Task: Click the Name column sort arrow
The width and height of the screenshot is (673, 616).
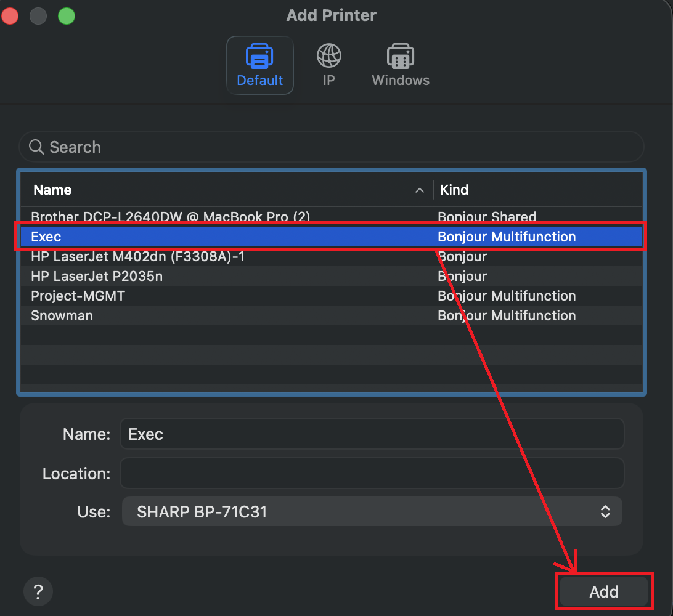Action: [420, 190]
